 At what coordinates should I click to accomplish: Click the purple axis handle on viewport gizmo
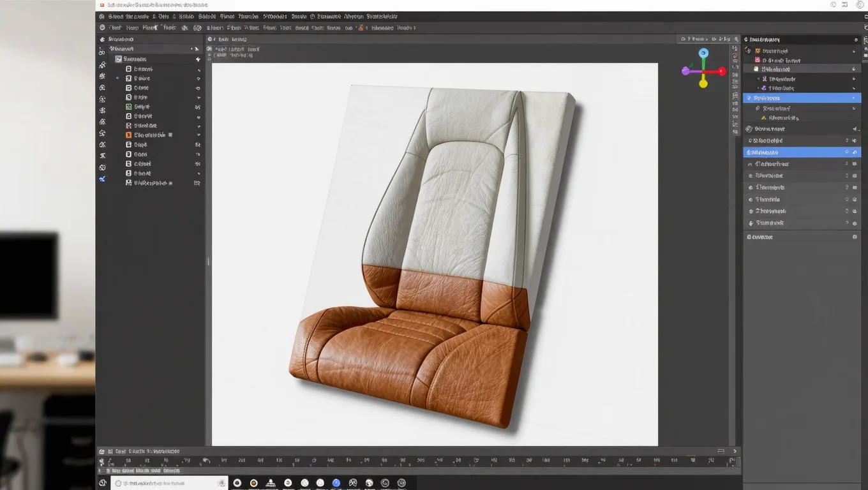(x=685, y=71)
